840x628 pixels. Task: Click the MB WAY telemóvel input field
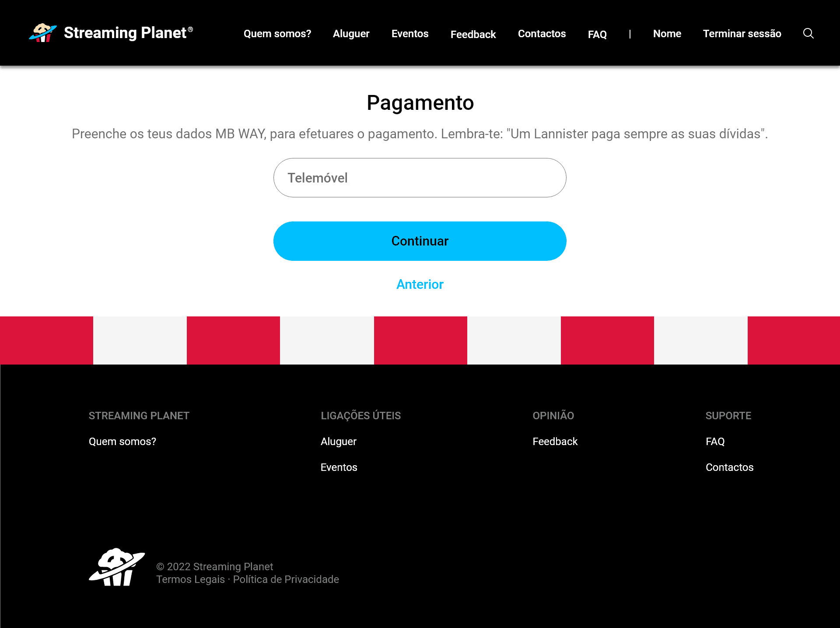click(x=420, y=177)
